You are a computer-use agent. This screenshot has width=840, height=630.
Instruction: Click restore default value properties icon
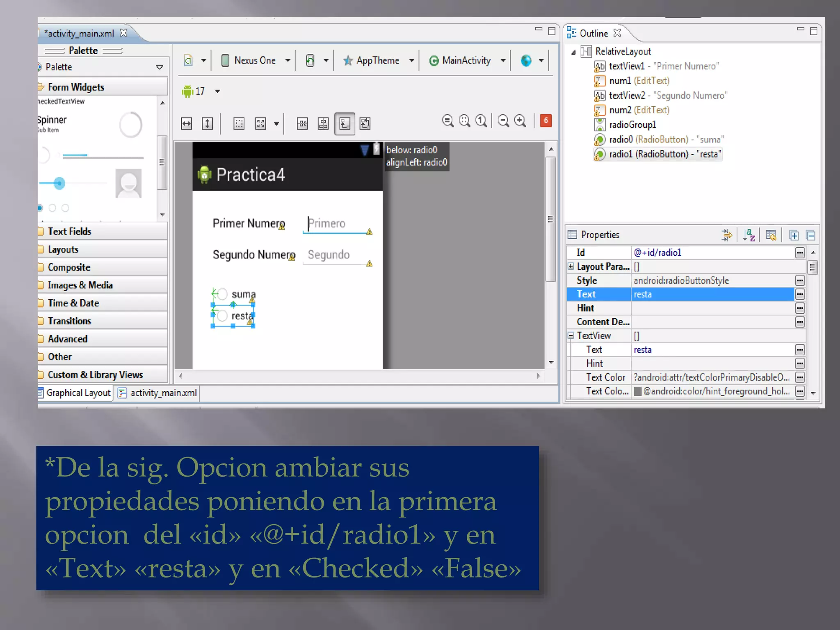click(x=771, y=235)
